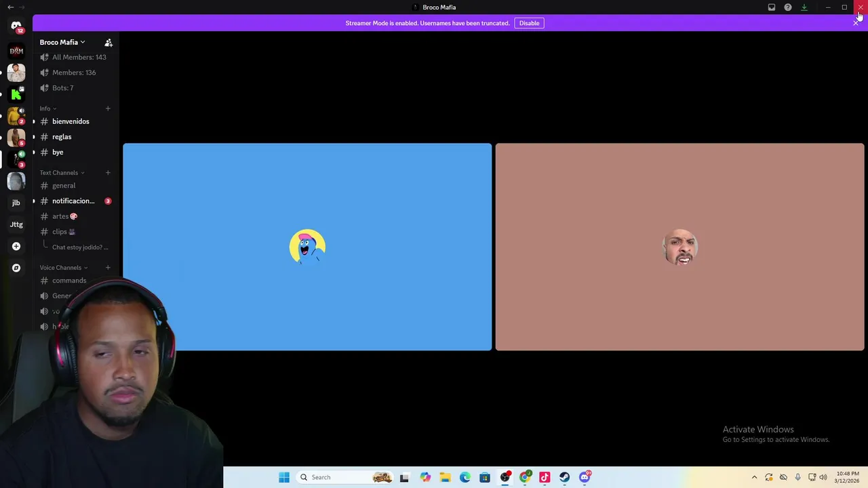This screenshot has height=488, width=868.
Task: Open the Broco Mafia server menu
Action: [x=62, y=42]
